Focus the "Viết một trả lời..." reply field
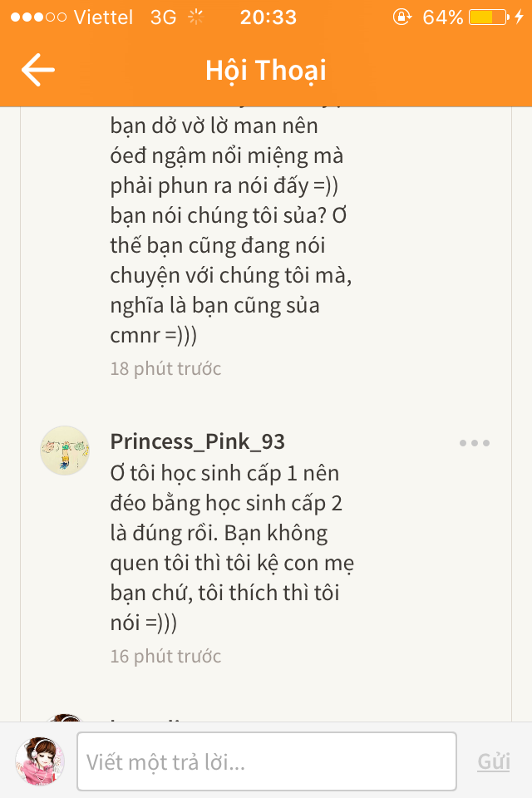The image size is (532, 798). coord(266,761)
